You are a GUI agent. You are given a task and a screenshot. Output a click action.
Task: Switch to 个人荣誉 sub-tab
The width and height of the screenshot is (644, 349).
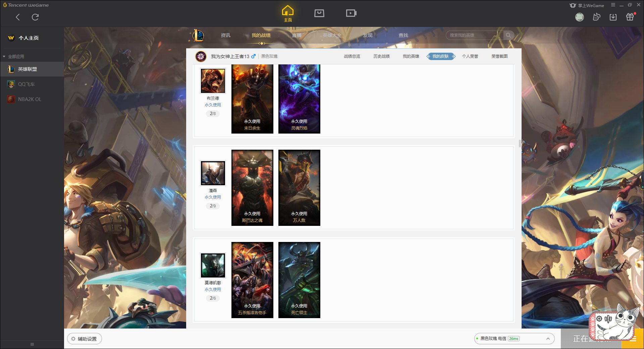pos(470,56)
